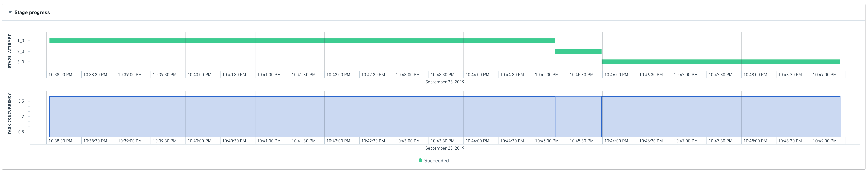Click 10:49:00 PM on the stage attempt axis
This screenshot has height=173, width=868.
[825, 75]
